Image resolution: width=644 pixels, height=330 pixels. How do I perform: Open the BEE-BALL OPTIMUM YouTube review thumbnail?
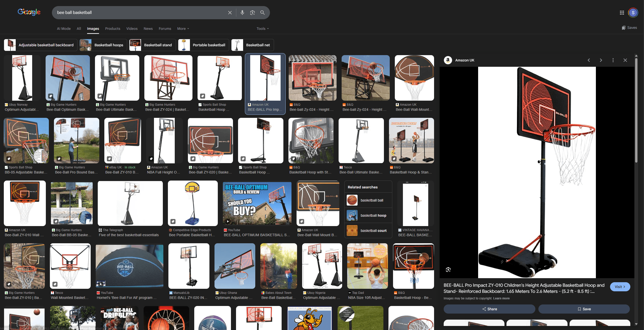pos(257,203)
